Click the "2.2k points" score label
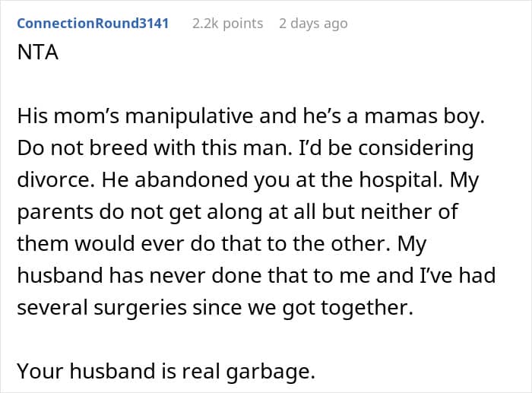 (228, 24)
